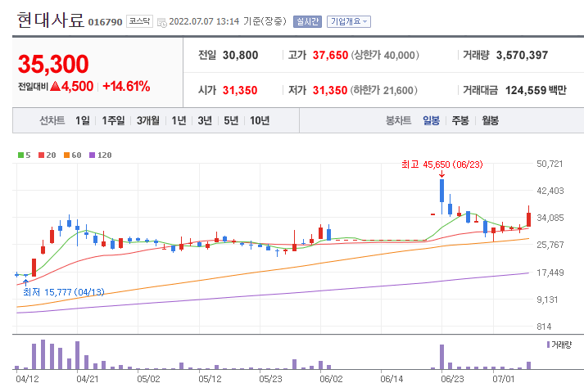Click the 05/02 date axis label
The image size is (584, 392).
coord(148,379)
